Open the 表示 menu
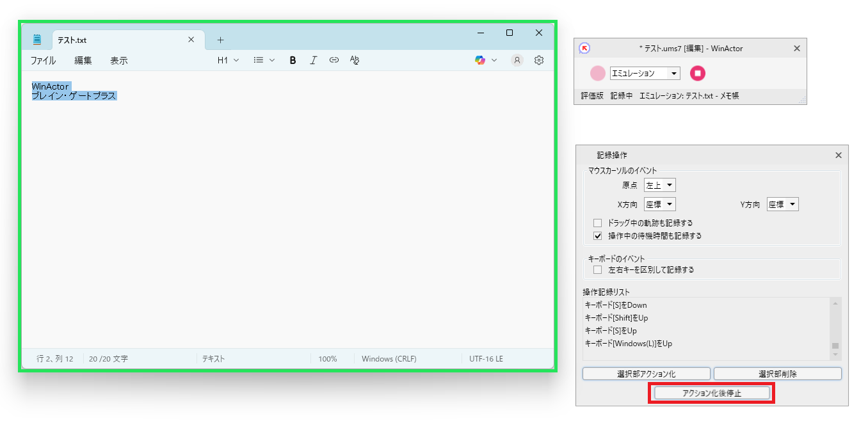 (x=119, y=60)
